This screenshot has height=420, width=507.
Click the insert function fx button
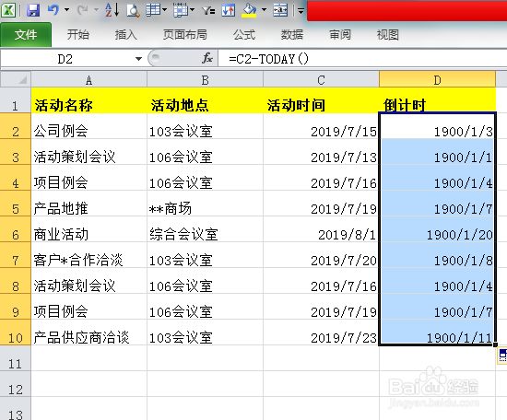point(207,58)
